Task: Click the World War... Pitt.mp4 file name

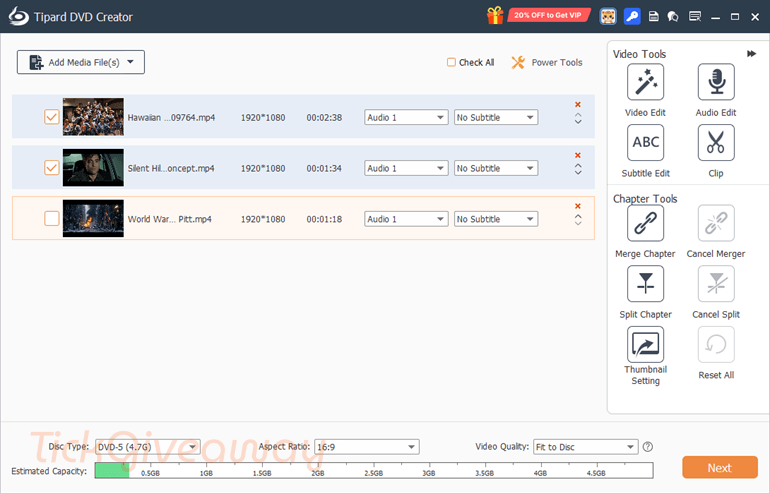Action: (x=169, y=219)
